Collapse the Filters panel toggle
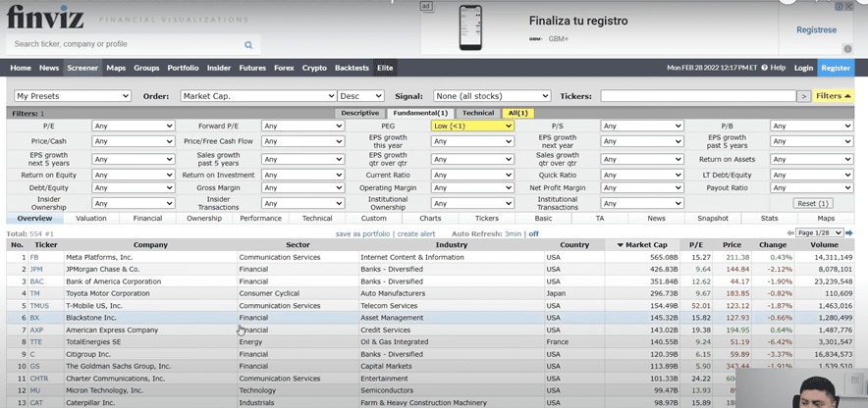The width and height of the screenshot is (868, 408). [x=834, y=96]
